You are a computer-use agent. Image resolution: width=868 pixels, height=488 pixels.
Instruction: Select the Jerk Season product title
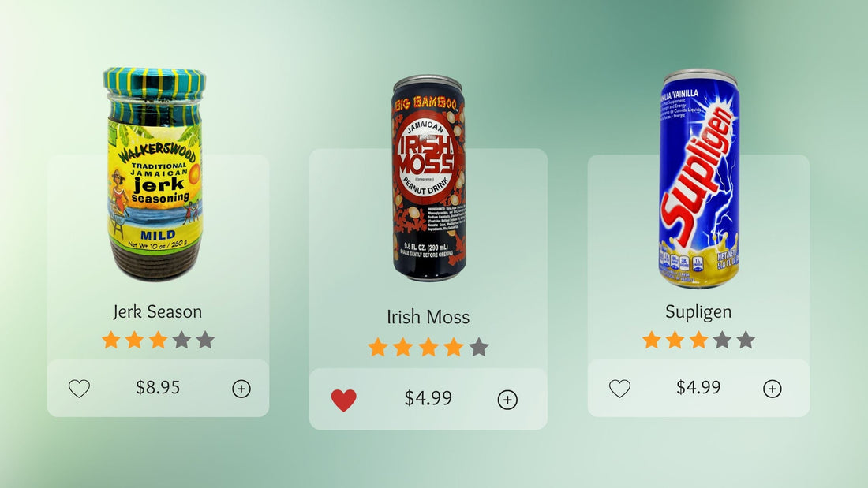(x=158, y=311)
